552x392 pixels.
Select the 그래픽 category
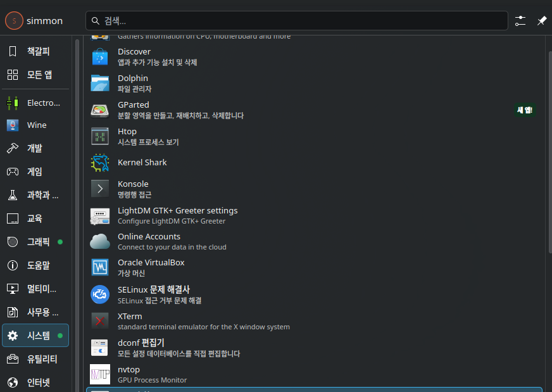pos(35,242)
